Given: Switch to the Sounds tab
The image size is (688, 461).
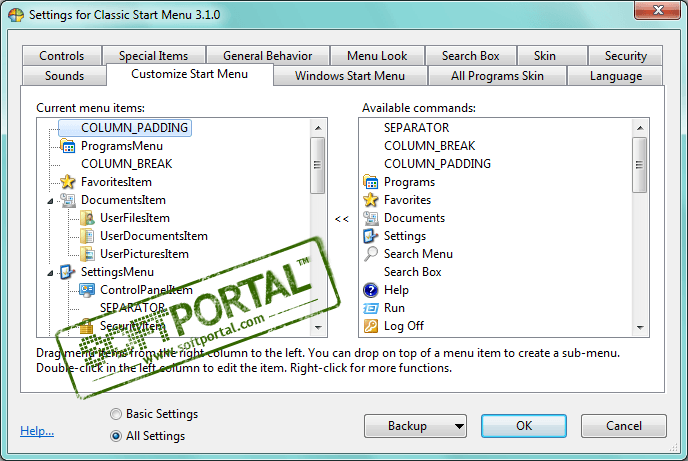Looking at the screenshot, I should 64,75.
